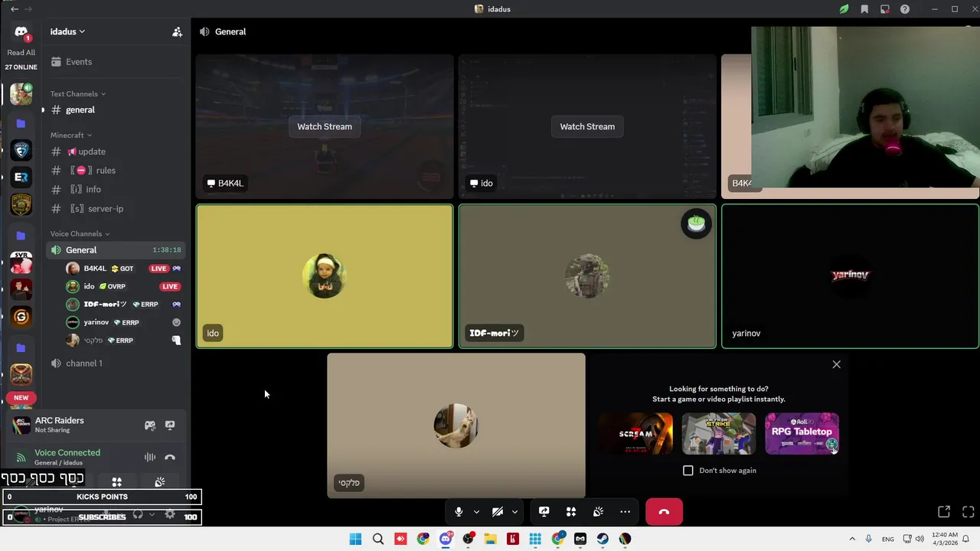This screenshot has height=551, width=980.
Task: Start the RPG Tabletop activity card
Action: (802, 433)
